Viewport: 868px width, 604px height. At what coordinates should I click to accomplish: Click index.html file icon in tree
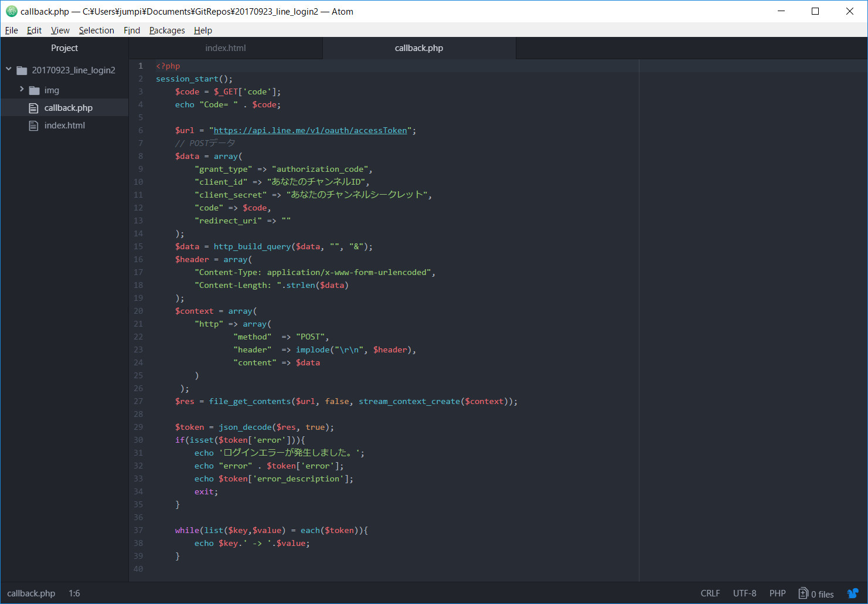coord(34,125)
